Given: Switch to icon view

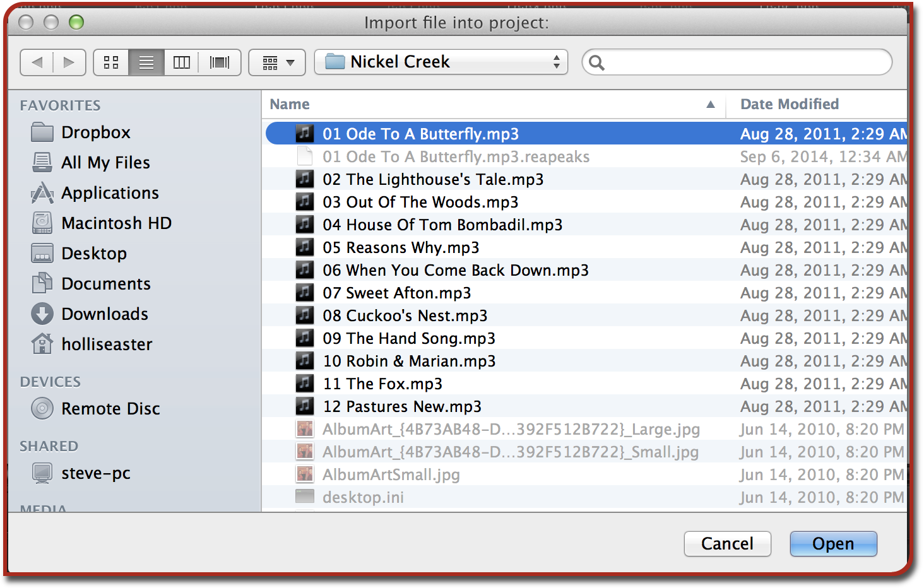Looking at the screenshot, I should (111, 62).
